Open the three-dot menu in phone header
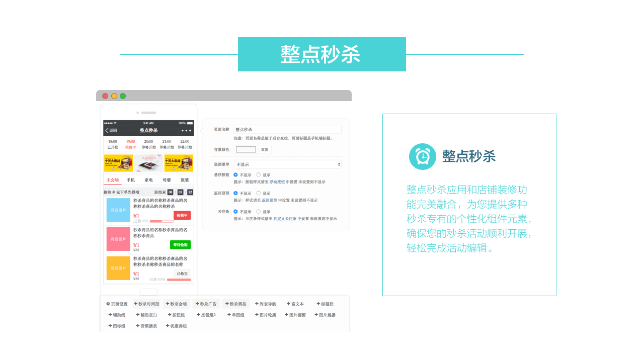This screenshot has width=644, height=362. pos(186,130)
